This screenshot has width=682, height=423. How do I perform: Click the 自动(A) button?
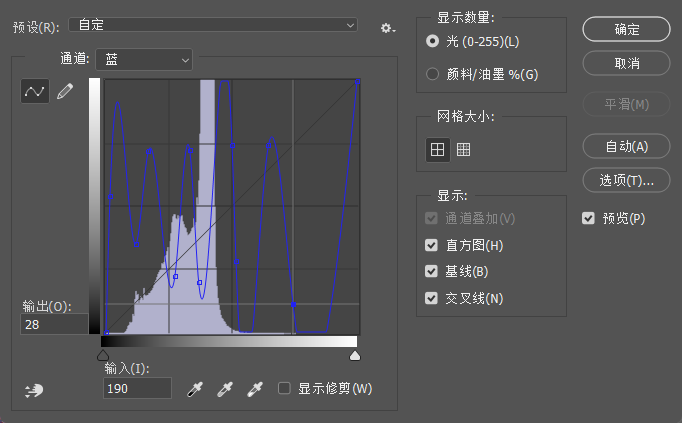tap(626, 146)
